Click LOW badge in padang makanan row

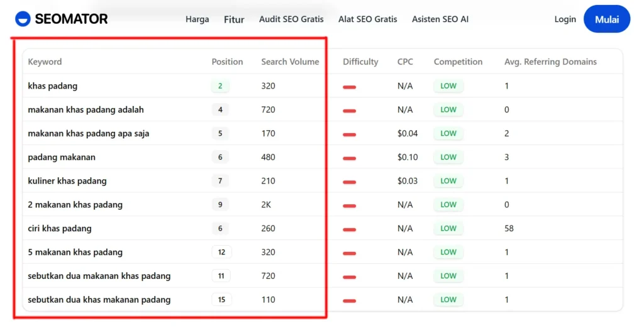coord(448,157)
